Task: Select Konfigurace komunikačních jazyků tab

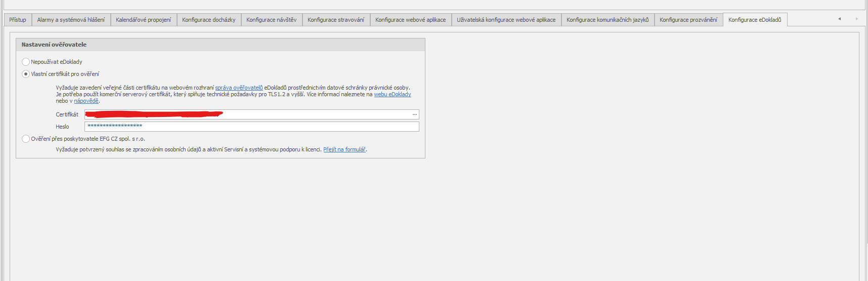Action: (x=607, y=20)
